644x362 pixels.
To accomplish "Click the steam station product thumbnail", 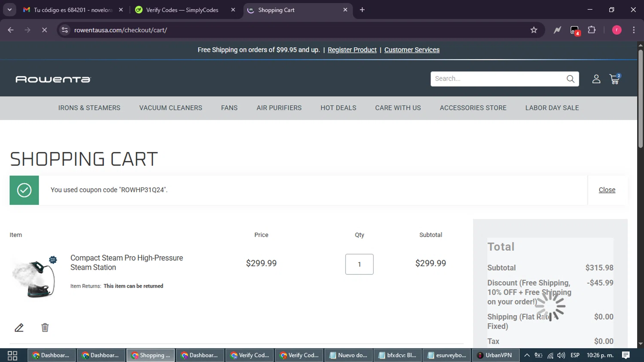I will [x=34, y=277].
